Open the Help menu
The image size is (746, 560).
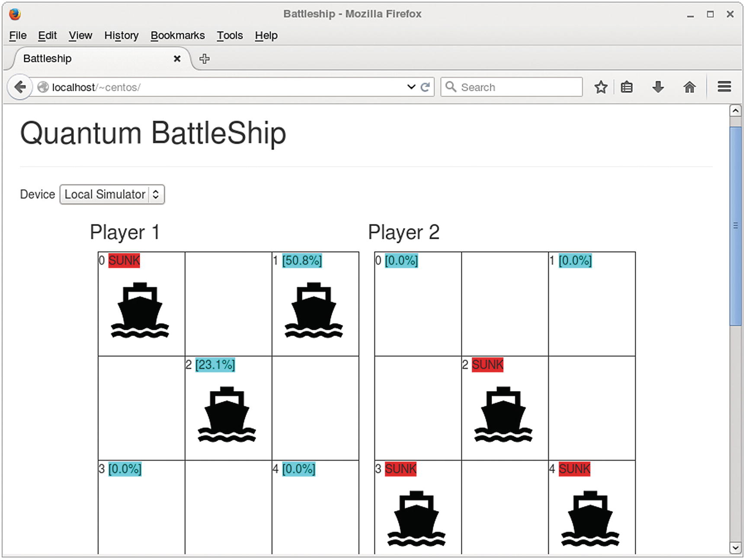point(266,35)
